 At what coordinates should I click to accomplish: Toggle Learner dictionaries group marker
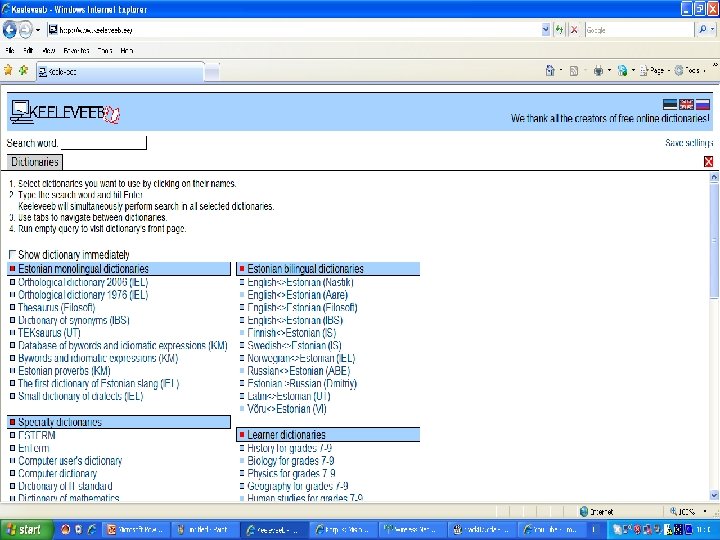click(x=242, y=434)
